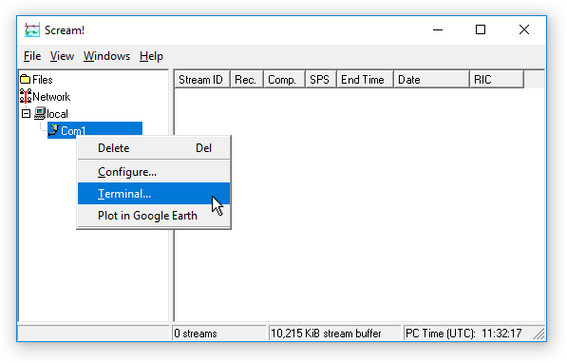Open the View menu
567x363 pixels.
click(62, 56)
